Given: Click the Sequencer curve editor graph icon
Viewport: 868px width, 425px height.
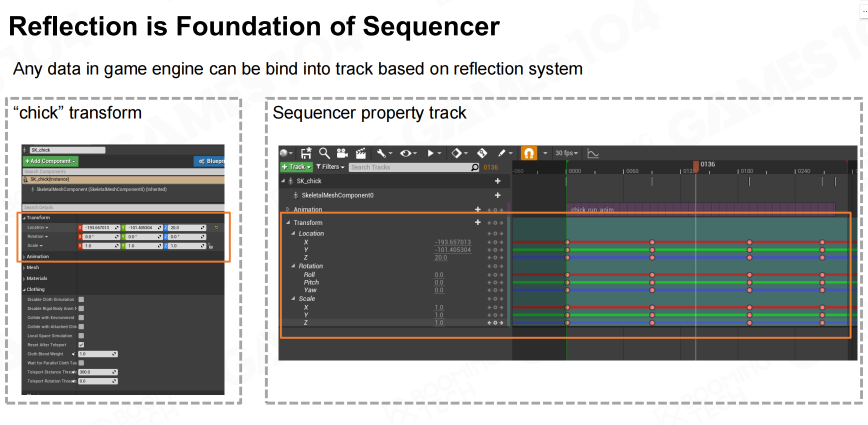Looking at the screenshot, I should point(593,153).
